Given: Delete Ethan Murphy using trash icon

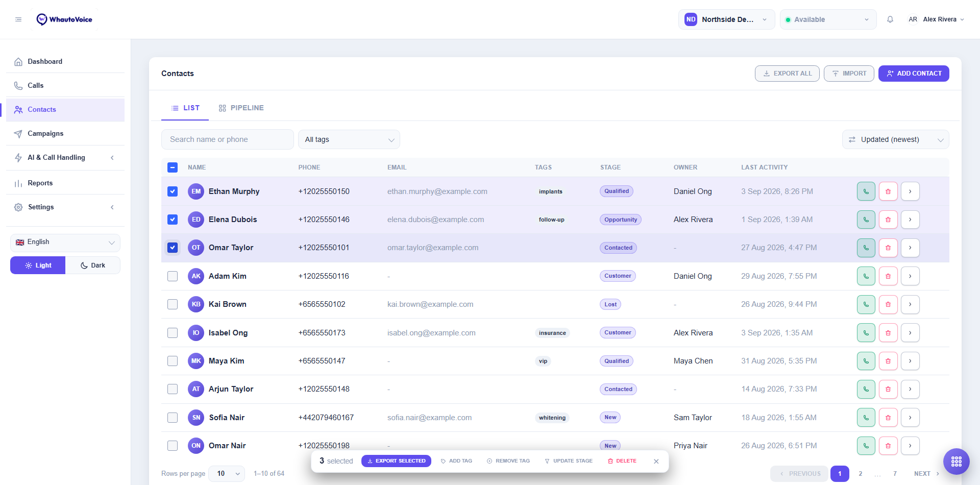Looking at the screenshot, I should coord(888,191).
